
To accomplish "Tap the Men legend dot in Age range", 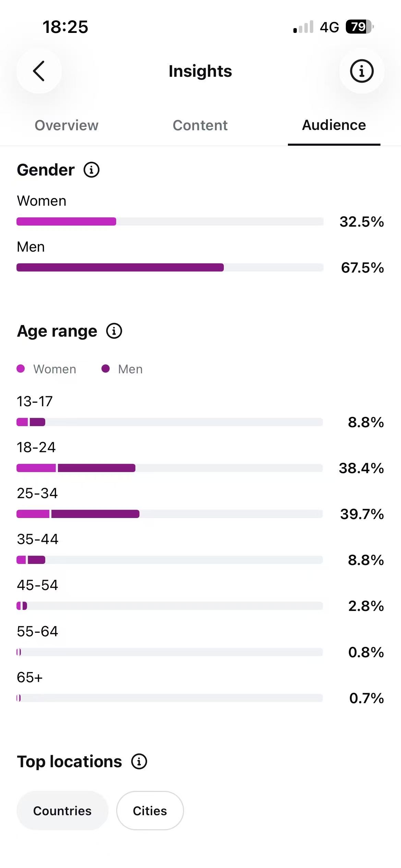I will click(106, 369).
